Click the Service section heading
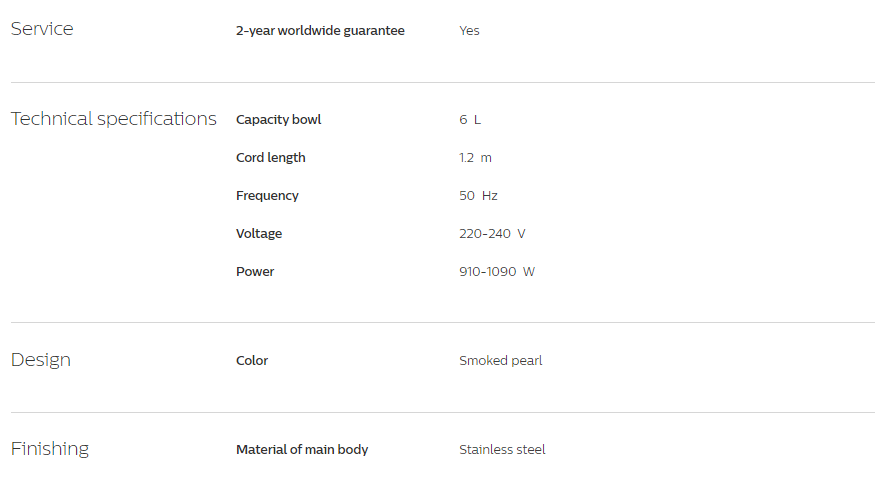 [x=42, y=29]
